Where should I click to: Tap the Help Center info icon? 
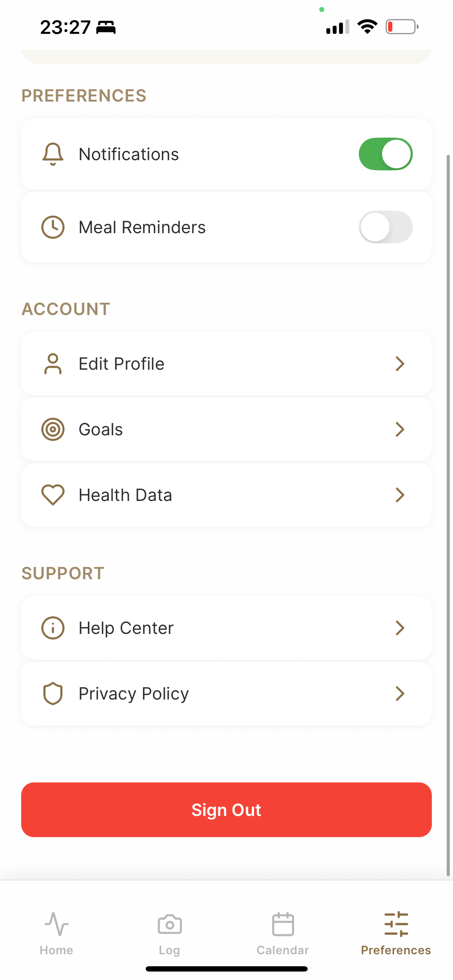click(53, 628)
